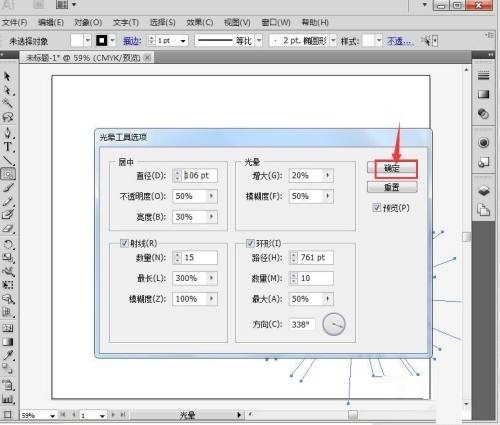Go to previous artboard arrow
Image resolution: width=500 pixels, height=425 pixels.
tap(74, 415)
